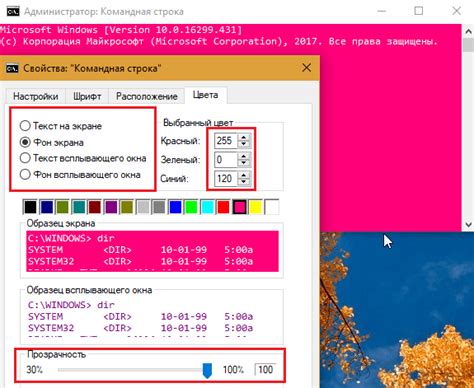474x388 pixels.
Task: Click the Command Prompt window title icon
Action: (x=13, y=12)
